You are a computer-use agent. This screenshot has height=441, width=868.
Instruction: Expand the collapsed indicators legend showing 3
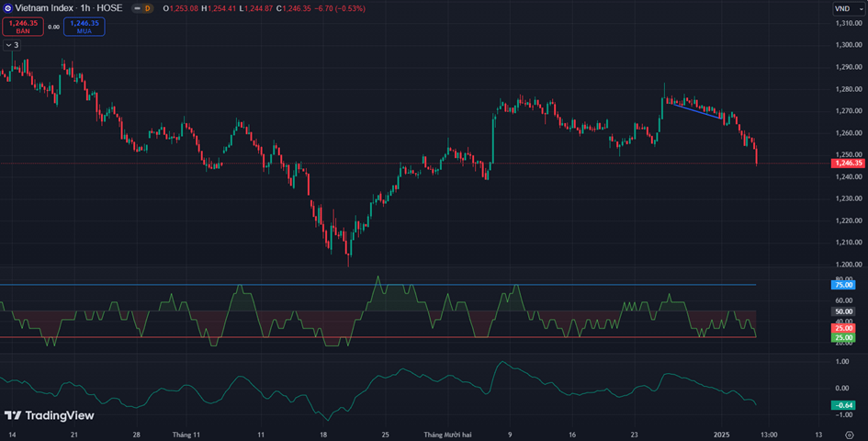tap(12, 44)
